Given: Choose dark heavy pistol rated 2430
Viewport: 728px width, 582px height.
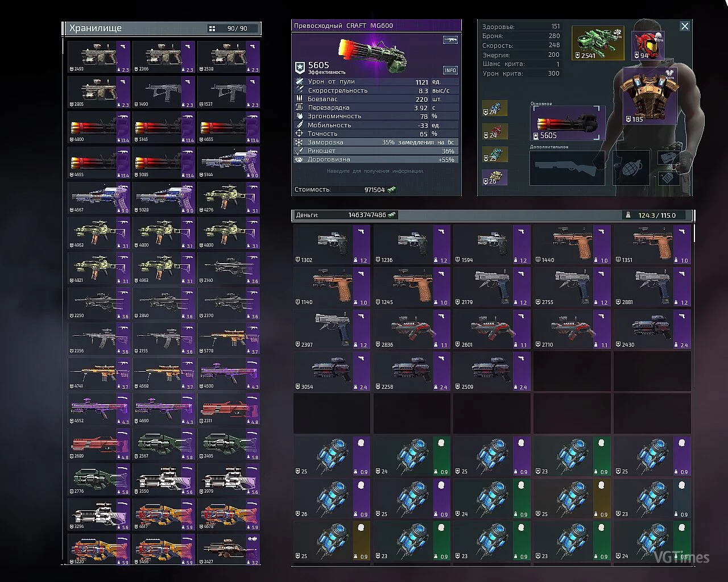Looking at the screenshot, I should [x=652, y=329].
